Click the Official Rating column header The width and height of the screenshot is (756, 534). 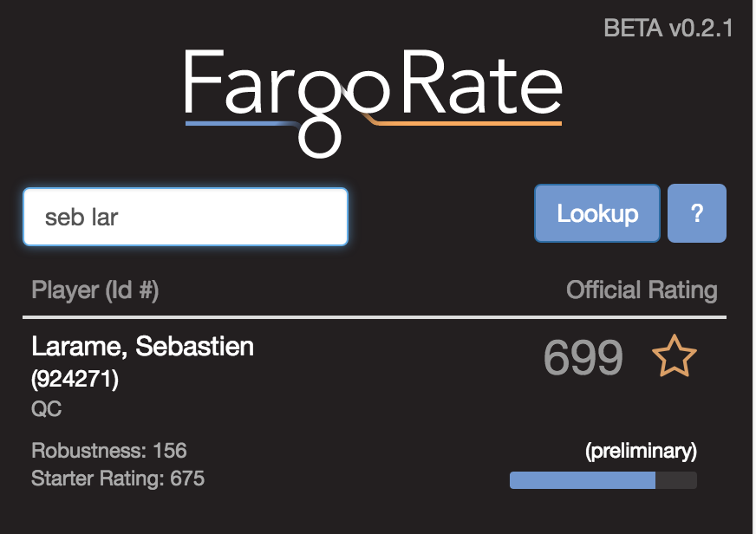pyautogui.click(x=642, y=290)
